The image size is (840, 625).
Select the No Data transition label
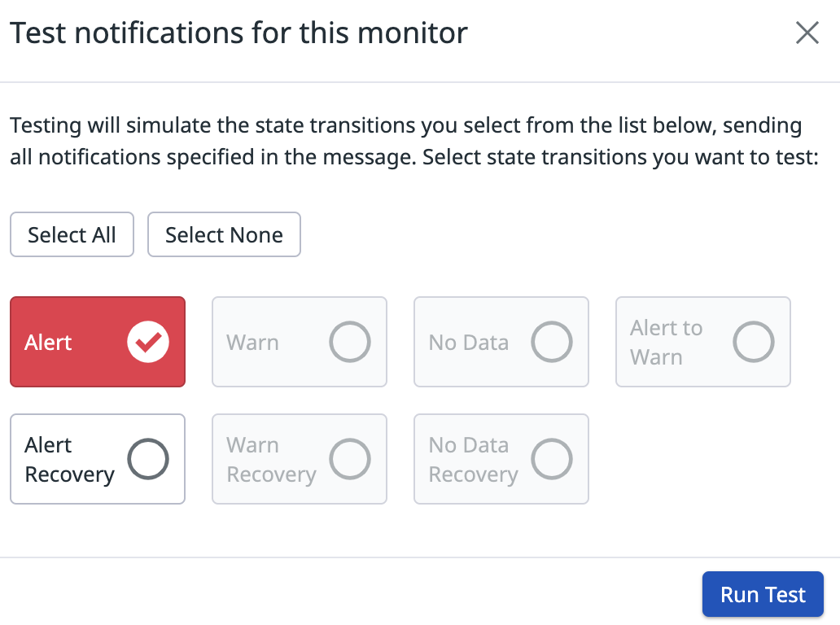469,343
